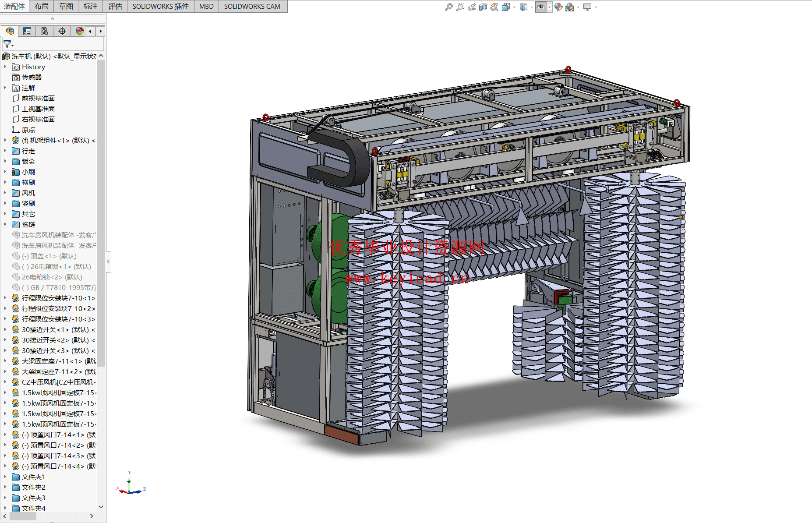Click the feature tree vertical scrollbar
The height and width of the screenshot is (523, 812).
[x=101, y=212]
